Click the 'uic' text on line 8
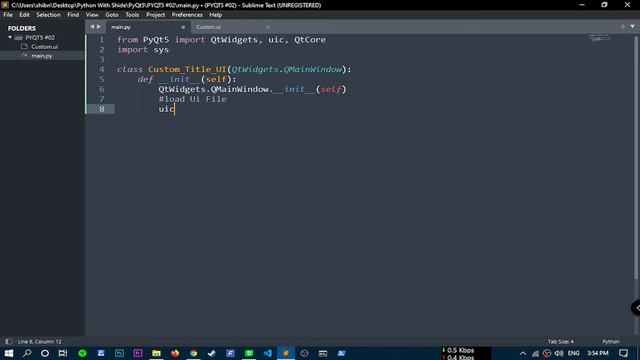 [166, 109]
